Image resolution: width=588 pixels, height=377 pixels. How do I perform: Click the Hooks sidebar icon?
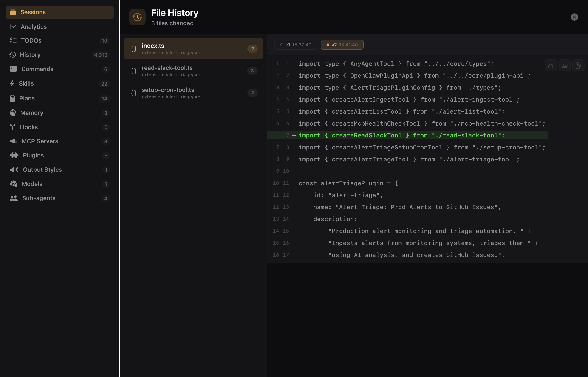(x=14, y=127)
